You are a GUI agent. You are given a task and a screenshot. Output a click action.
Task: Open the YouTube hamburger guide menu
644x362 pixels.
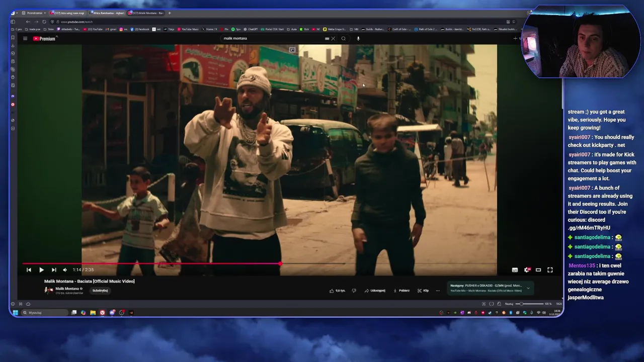pyautogui.click(x=25, y=38)
